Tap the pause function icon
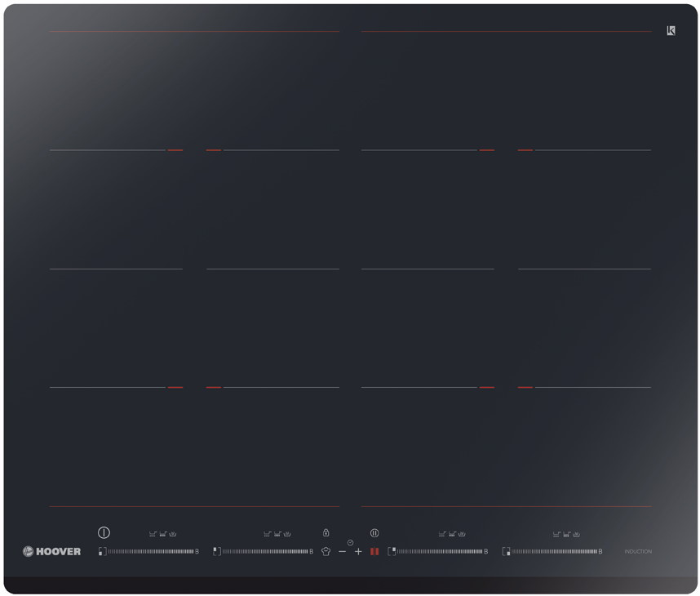 (x=374, y=533)
